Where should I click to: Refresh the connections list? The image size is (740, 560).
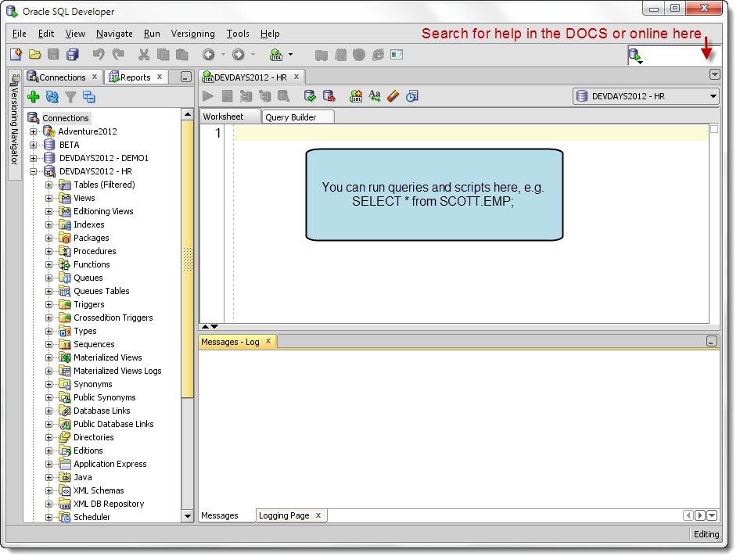[x=52, y=97]
